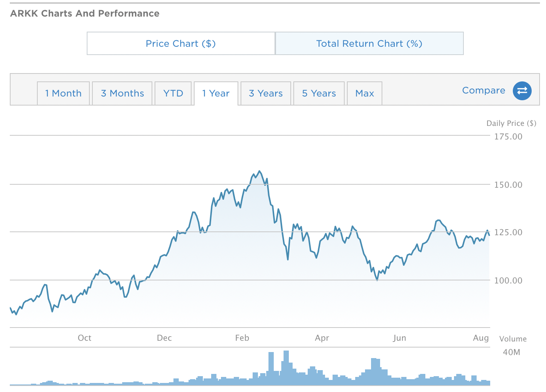
Task: Click the Jun month axis label
Action: point(399,338)
